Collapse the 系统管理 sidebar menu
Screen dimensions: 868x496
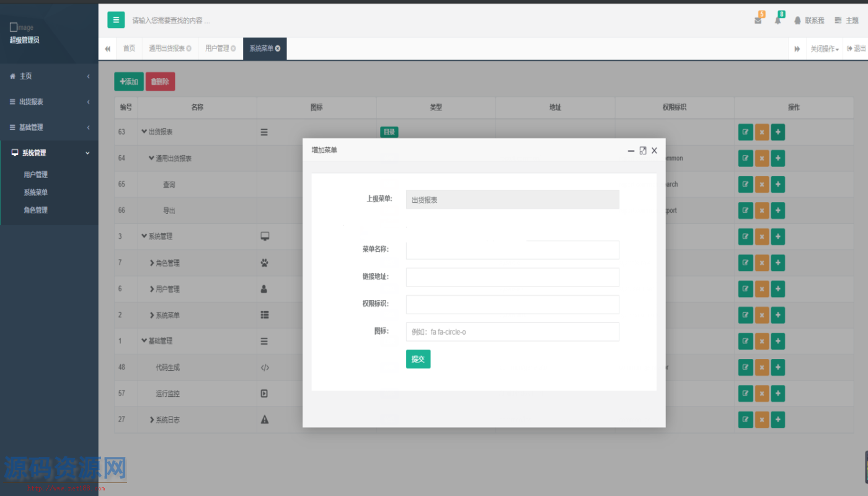coord(49,153)
